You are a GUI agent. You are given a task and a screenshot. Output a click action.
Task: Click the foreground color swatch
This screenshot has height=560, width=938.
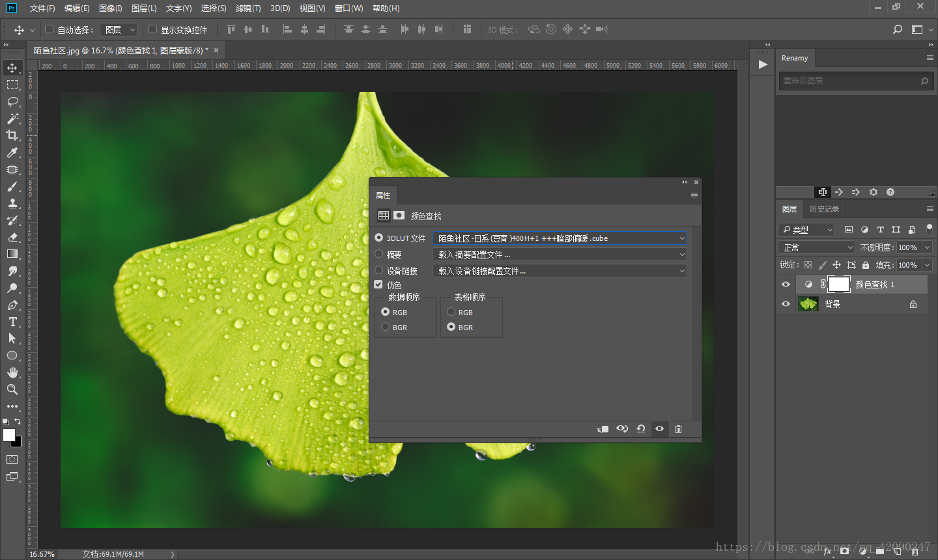pyautogui.click(x=9, y=435)
